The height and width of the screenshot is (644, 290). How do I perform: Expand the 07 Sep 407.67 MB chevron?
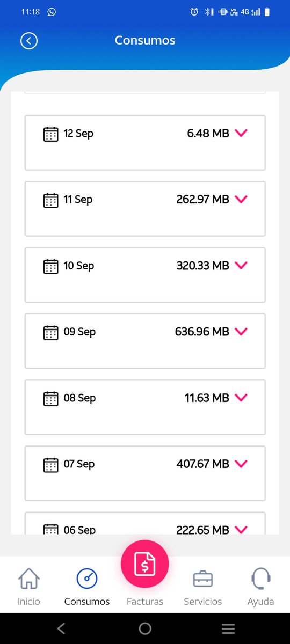pyautogui.click(x=242, y=464)
